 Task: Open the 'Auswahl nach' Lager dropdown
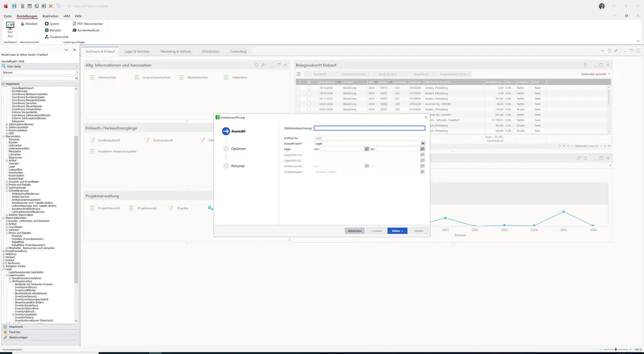[x=423, y=143]
